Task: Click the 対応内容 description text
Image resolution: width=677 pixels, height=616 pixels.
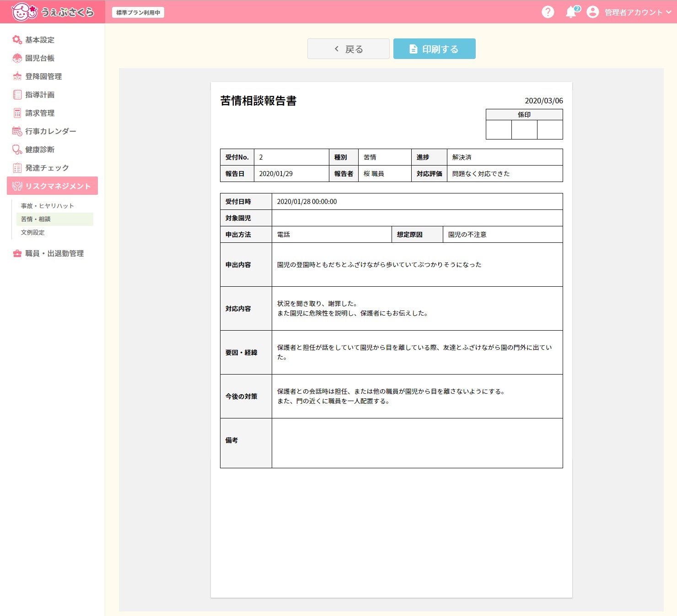Action: pos(353,309)
